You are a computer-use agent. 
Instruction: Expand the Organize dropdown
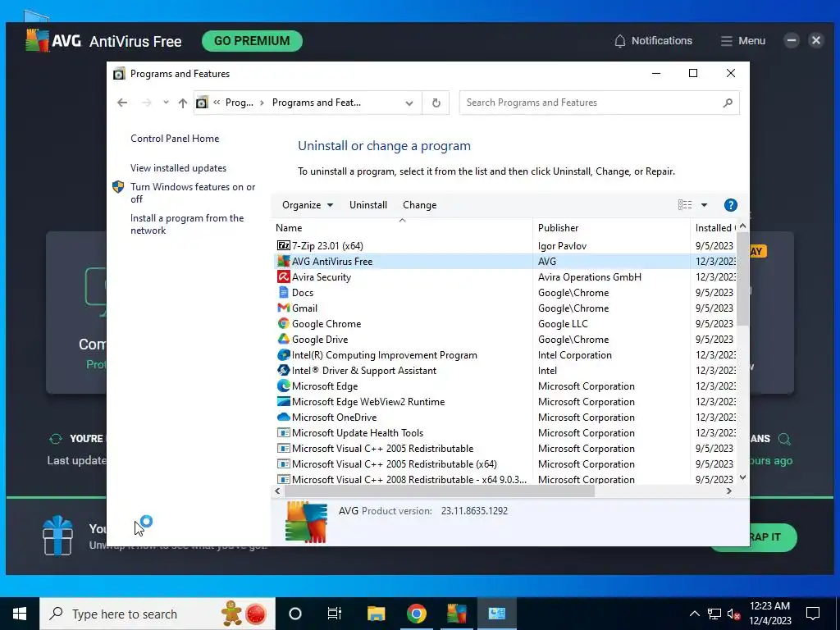point(308,204)
